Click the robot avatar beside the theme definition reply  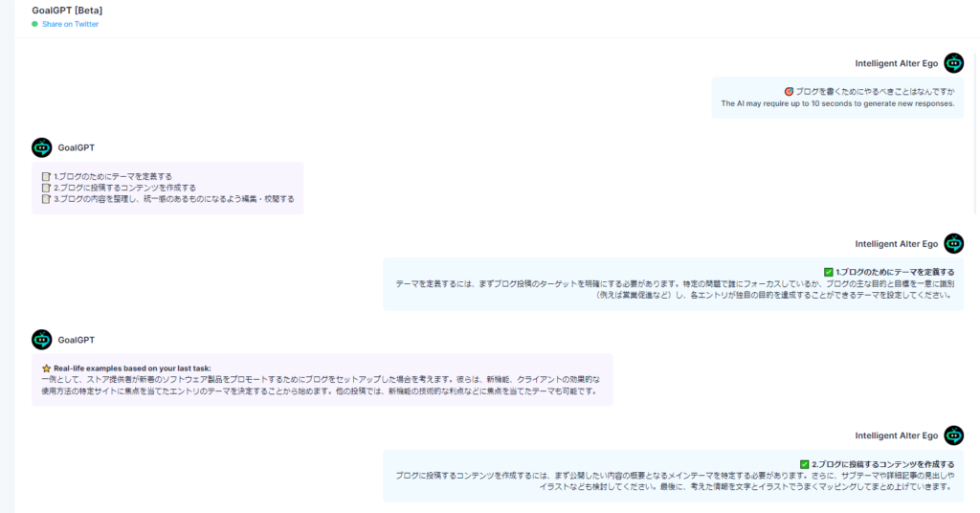(953, 244)
